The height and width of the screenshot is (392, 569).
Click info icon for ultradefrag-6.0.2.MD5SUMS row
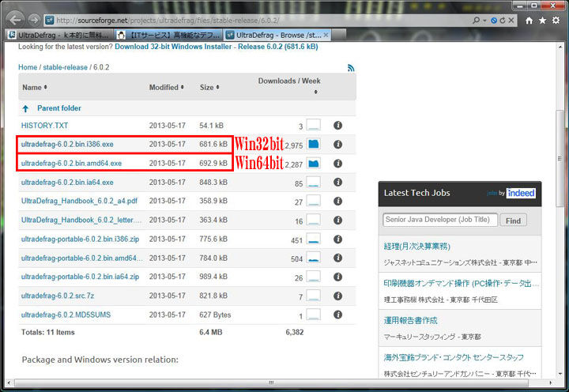[338, 315]
